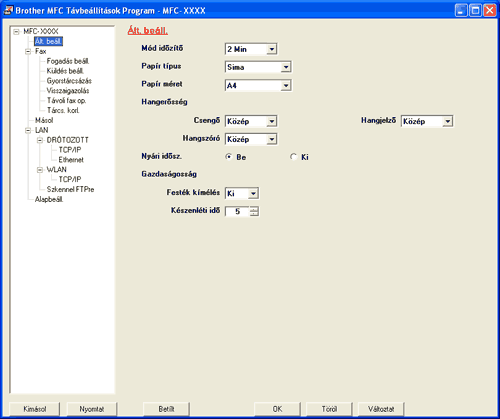This screenshot has height=419, width=500.
Task: Collapse the WLAN tree node
Action: [40, 170]
